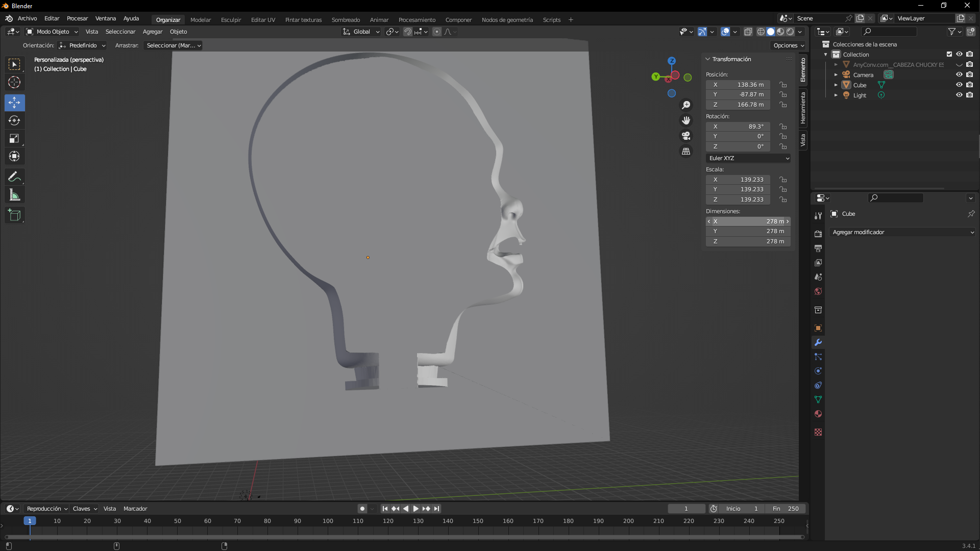The width and height of the screenshot is (980, 551).
Task: Select the Rotate tool in the toolbar
Action: pyautogui.click(x=14, y=120)
